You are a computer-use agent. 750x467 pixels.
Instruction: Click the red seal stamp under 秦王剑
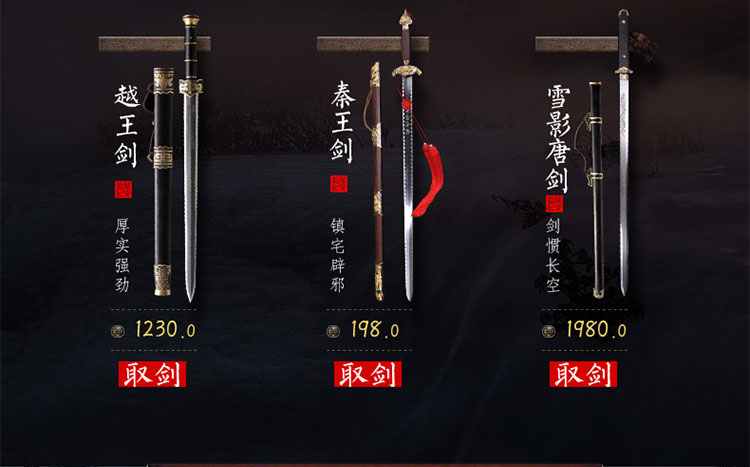pyautogui.click(x=339, y=184)
